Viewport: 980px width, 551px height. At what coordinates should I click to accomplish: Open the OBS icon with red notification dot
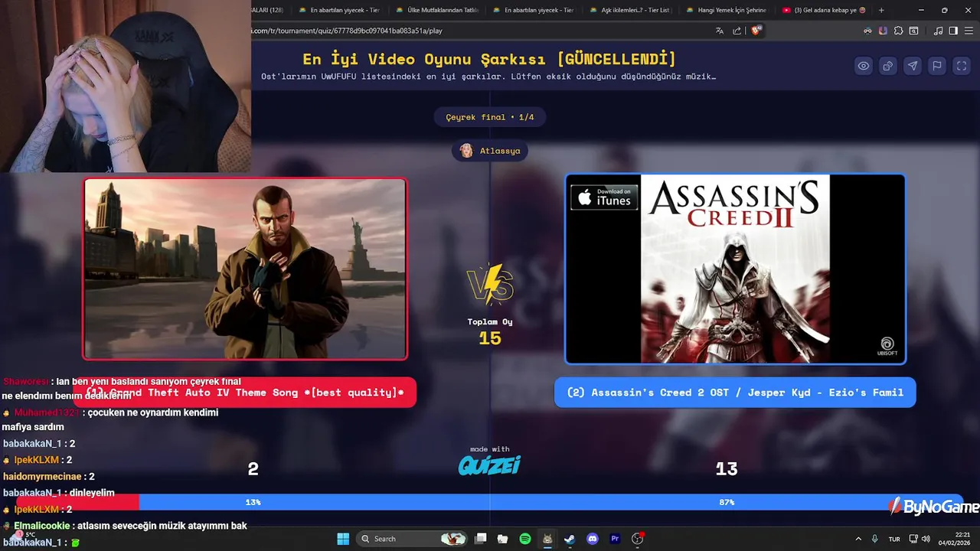(638, 539)
